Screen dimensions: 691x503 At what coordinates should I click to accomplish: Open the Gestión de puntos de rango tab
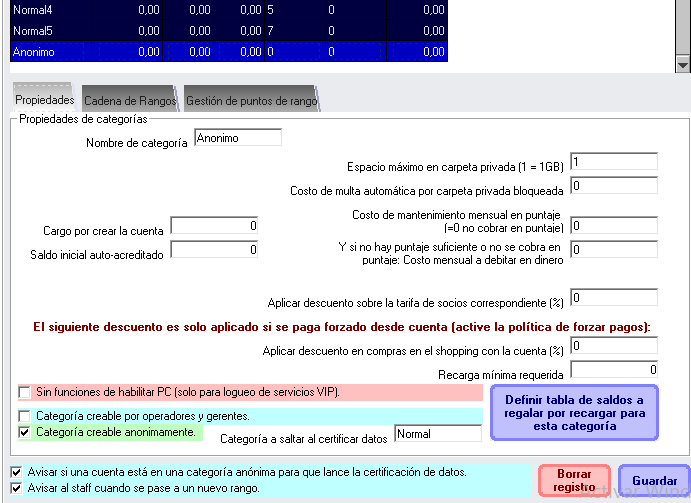(251, 101)
